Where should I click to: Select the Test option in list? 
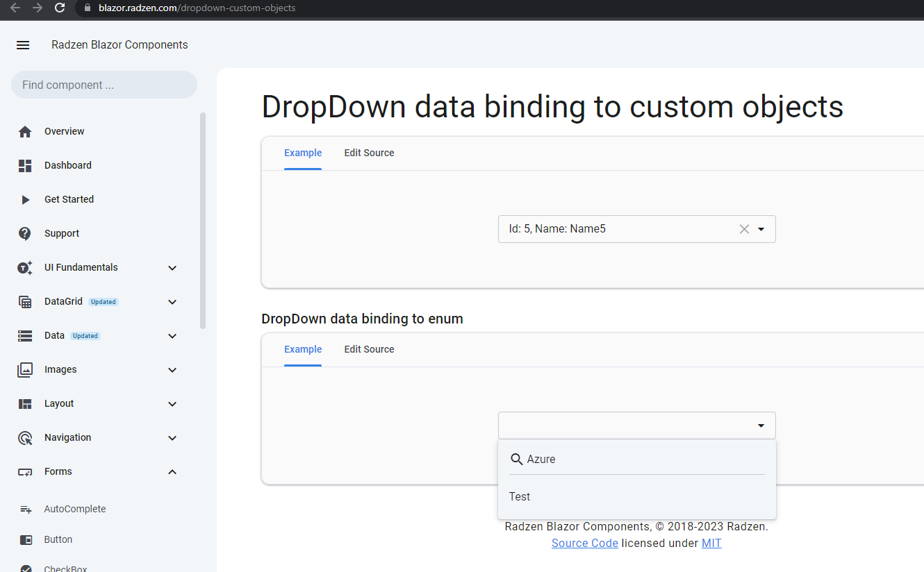click(x=520, y=497)
